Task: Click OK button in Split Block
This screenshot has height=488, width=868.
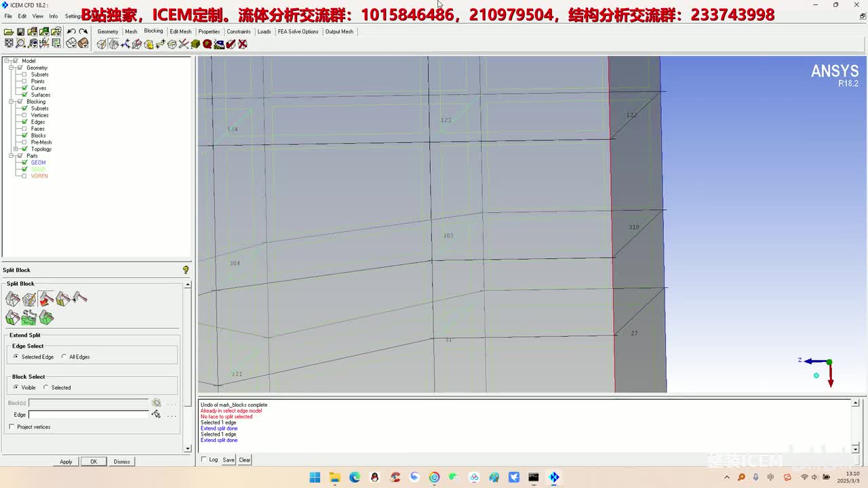Action: [x=94, y=462]
